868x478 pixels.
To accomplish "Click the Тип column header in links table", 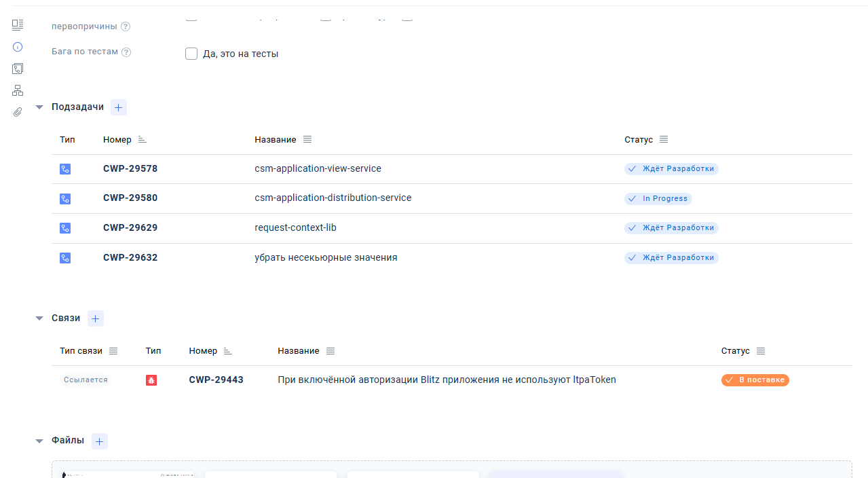I will pos(153,351).
